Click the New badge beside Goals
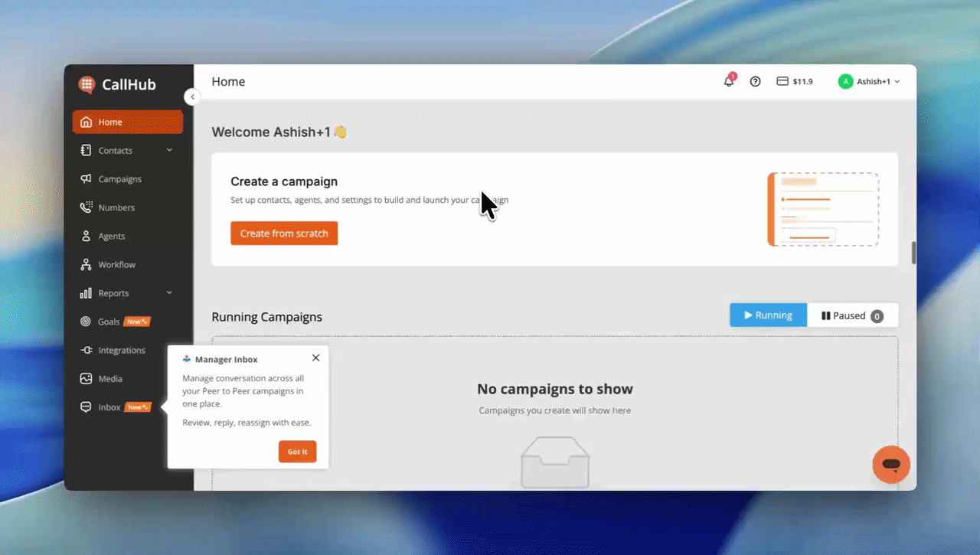This screenshot has width=980, height=555. coord(138,322)
